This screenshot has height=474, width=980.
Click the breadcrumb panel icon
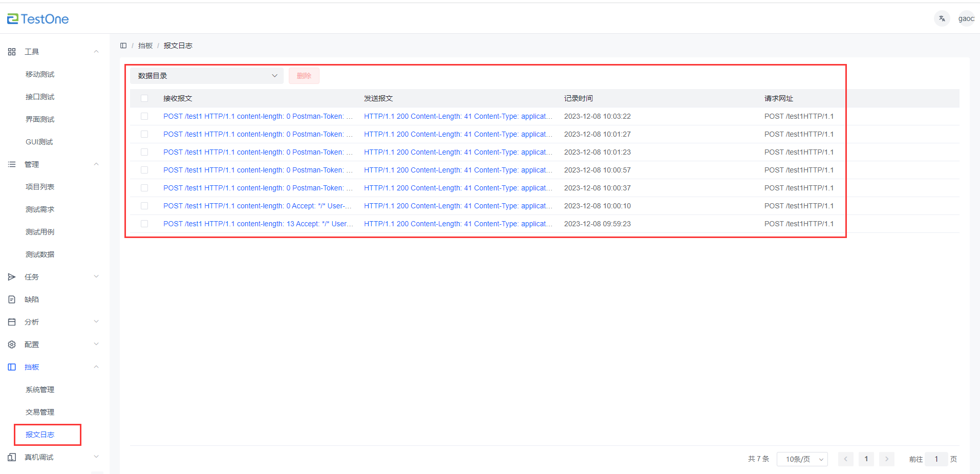point(123,46)
